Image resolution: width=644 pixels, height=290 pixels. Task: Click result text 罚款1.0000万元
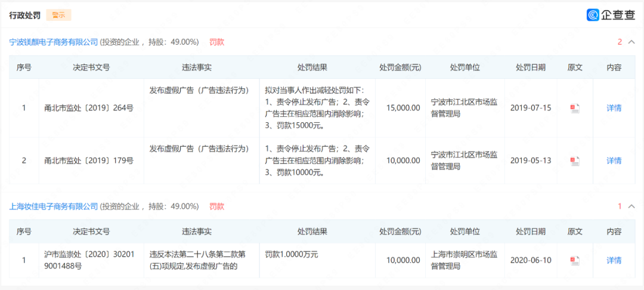292,254
